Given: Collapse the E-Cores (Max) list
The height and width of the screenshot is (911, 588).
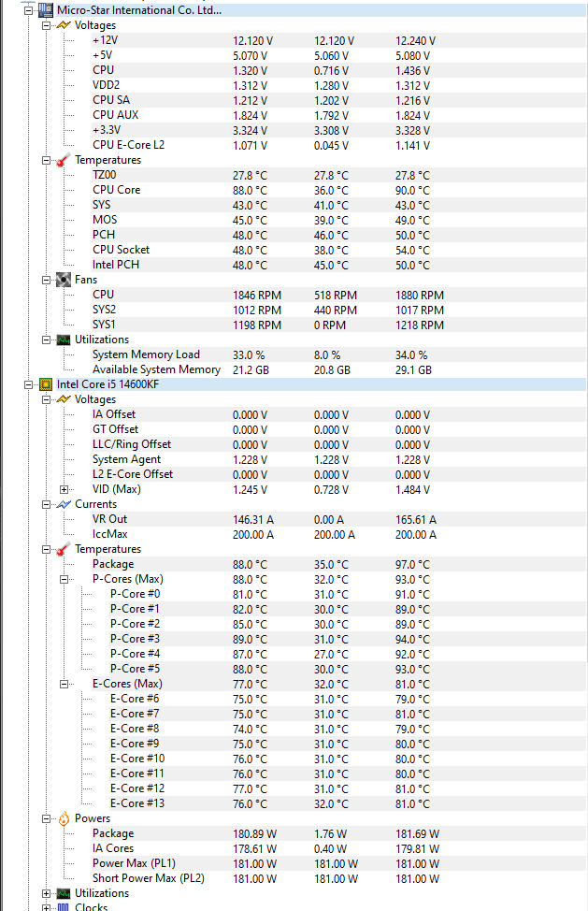Looking at the screenshot, I should point(64,684).
